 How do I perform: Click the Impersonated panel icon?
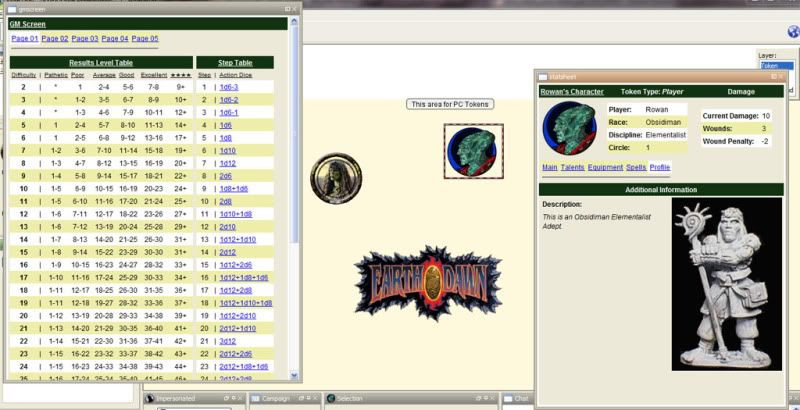point(149,398)
